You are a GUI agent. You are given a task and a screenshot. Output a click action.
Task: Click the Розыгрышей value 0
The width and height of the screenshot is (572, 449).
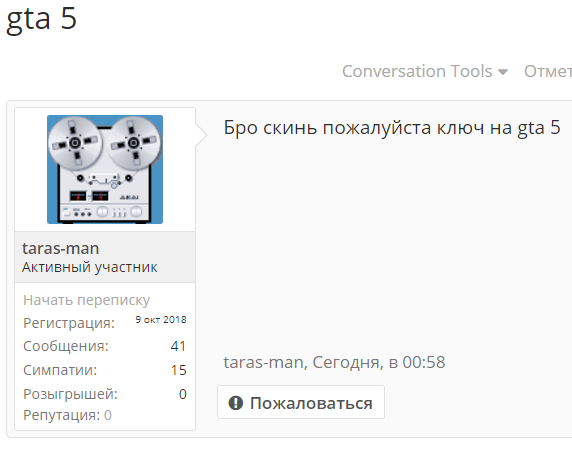183,394
